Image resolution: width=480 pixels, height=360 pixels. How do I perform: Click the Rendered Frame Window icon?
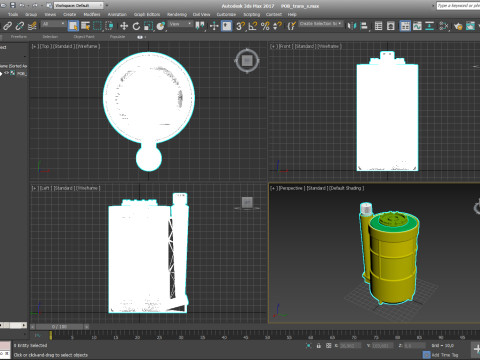pos(470,26)
